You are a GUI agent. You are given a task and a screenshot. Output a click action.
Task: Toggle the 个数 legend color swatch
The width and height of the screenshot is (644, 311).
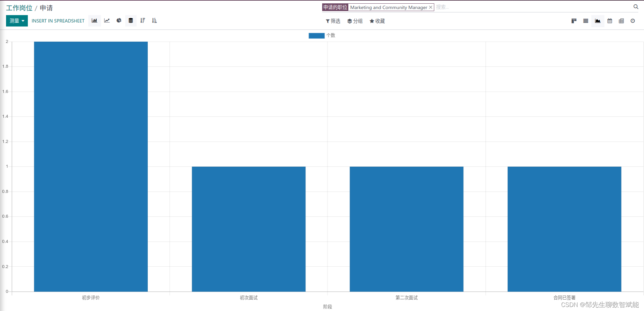point(316,36)
